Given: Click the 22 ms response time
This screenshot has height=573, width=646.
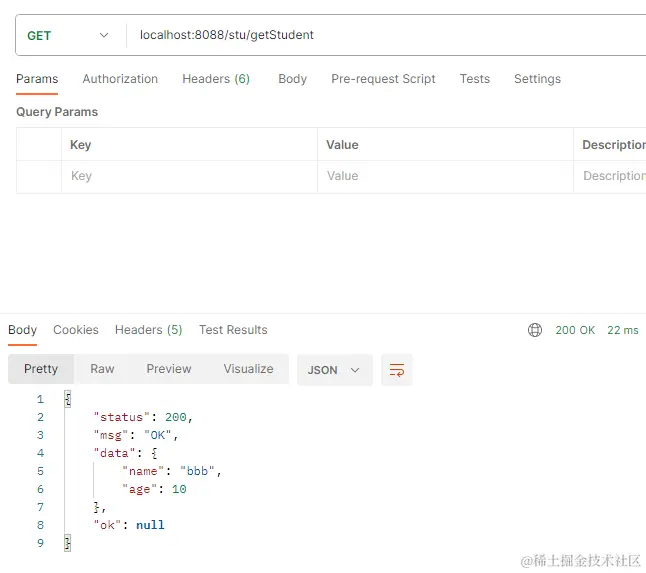Looking at the screenshot, I should pyautogui.click(x=623, y=330).
